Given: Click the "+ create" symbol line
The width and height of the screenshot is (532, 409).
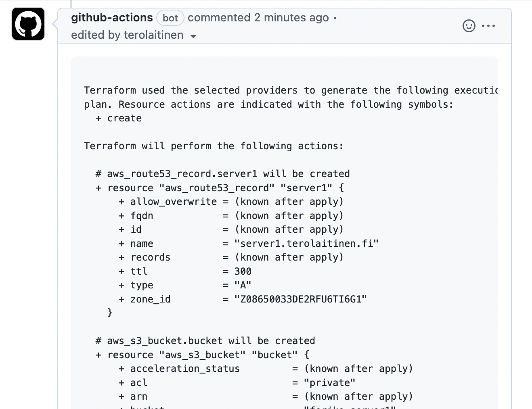Looking at the screenshot, I should pyautogui.click(x=119, y=118).
